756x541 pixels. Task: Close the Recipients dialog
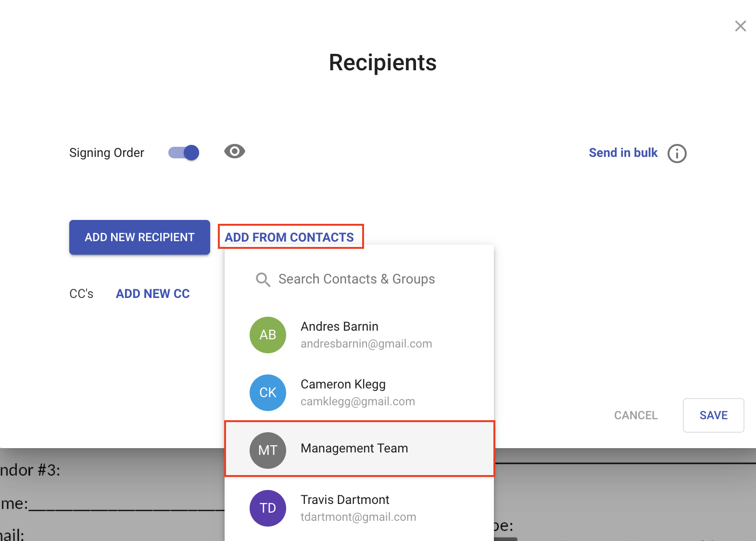[x=740, y=26]
